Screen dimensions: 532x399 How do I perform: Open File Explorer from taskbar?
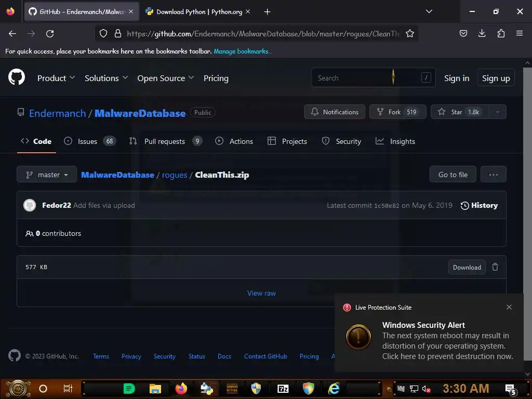[155, 389]
